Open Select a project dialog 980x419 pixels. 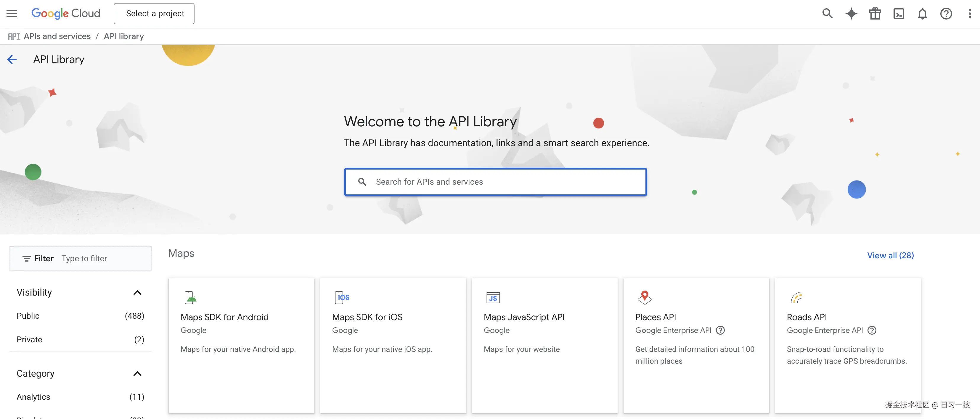click(154, 13)
